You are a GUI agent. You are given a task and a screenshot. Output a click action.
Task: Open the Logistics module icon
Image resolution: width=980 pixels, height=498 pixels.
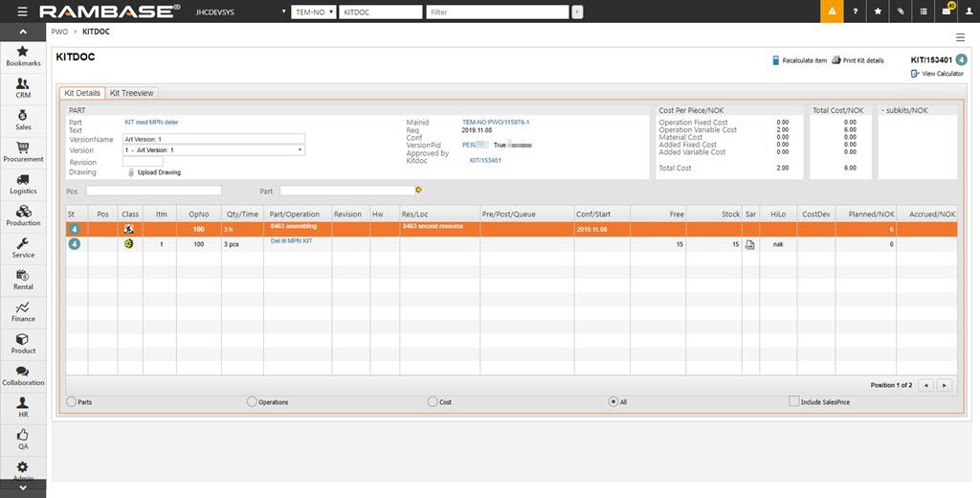click(23, 183)
